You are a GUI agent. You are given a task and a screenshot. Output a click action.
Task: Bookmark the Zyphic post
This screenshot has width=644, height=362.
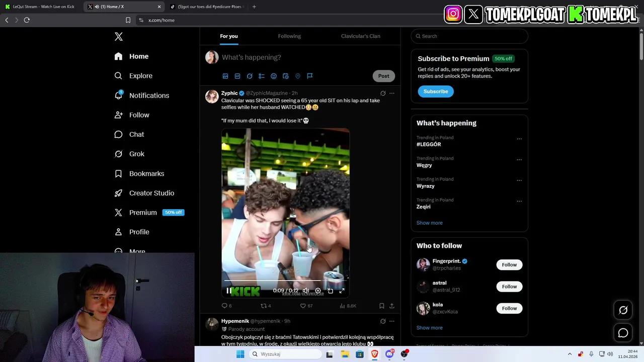(x=382, y=306)
